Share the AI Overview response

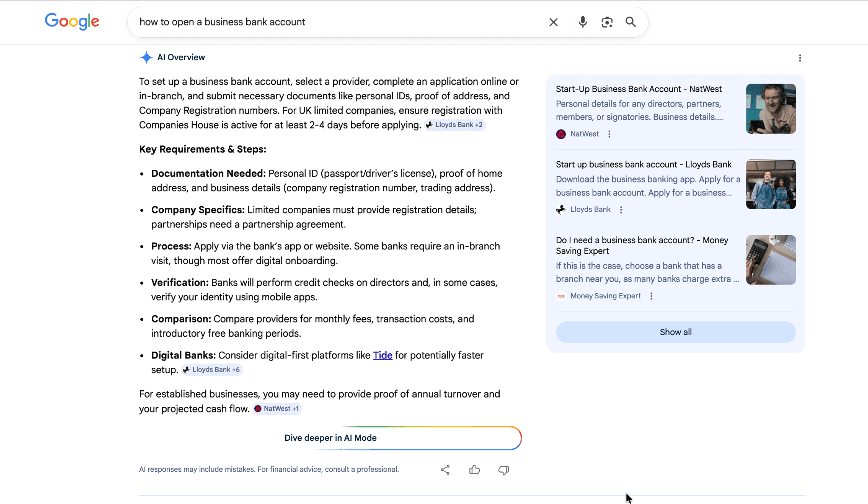[445, 470]
